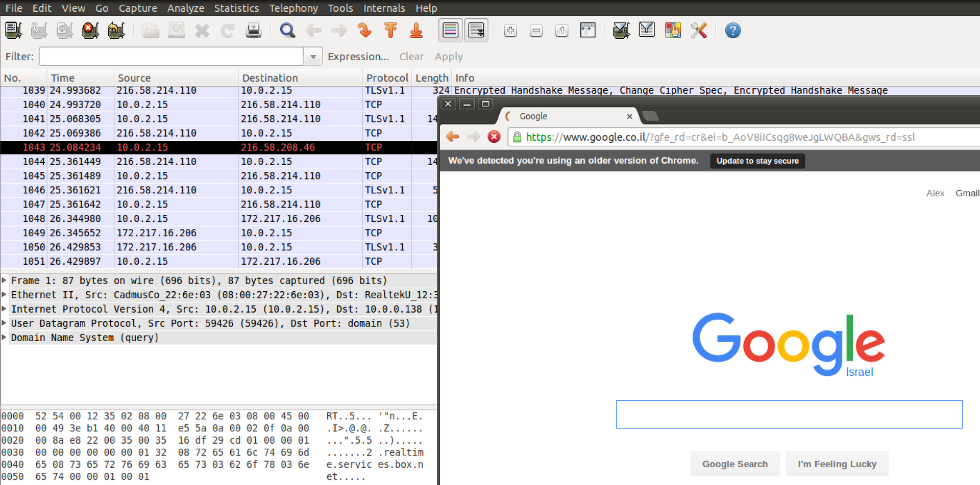Click the Chrome address bar URL
980x485 pixels.
click(720, 137)
